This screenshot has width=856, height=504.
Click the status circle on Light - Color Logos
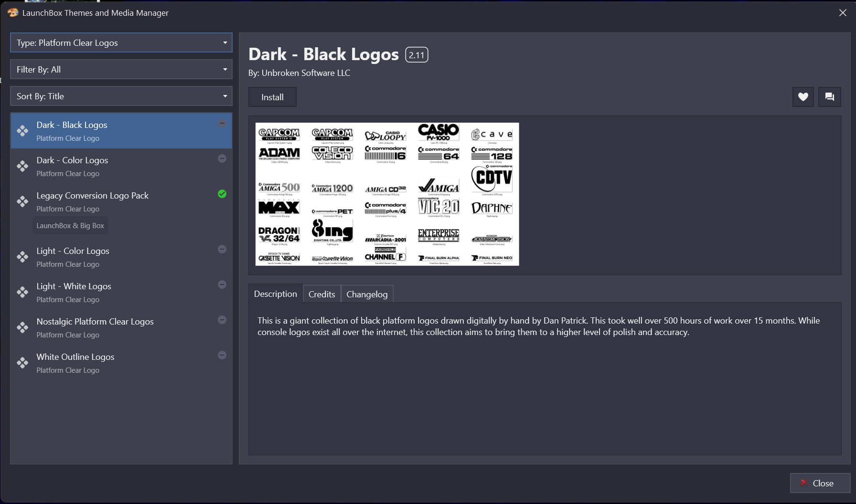click(x=222, y=249)
